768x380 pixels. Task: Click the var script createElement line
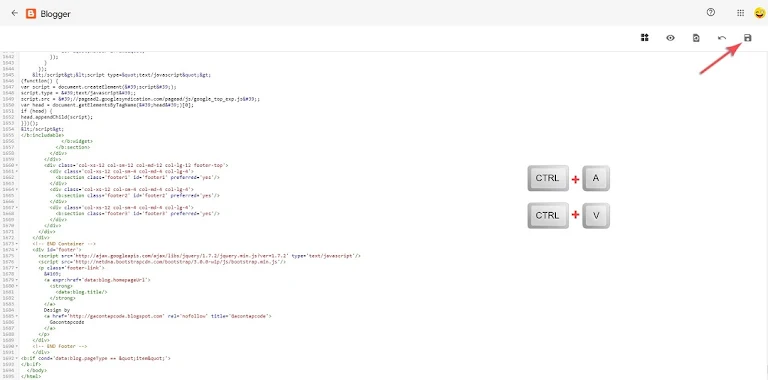[98, 87]
